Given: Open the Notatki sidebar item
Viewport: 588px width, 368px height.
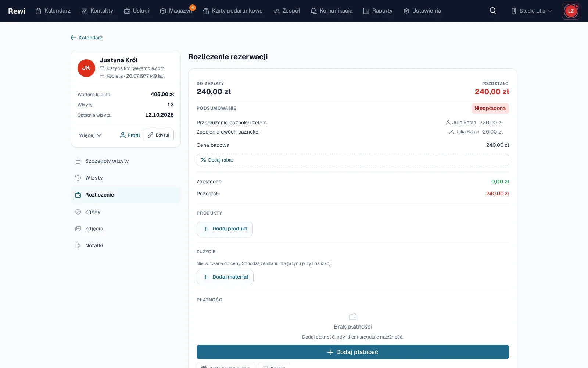Looking at the screenshot, I should 126,245.
